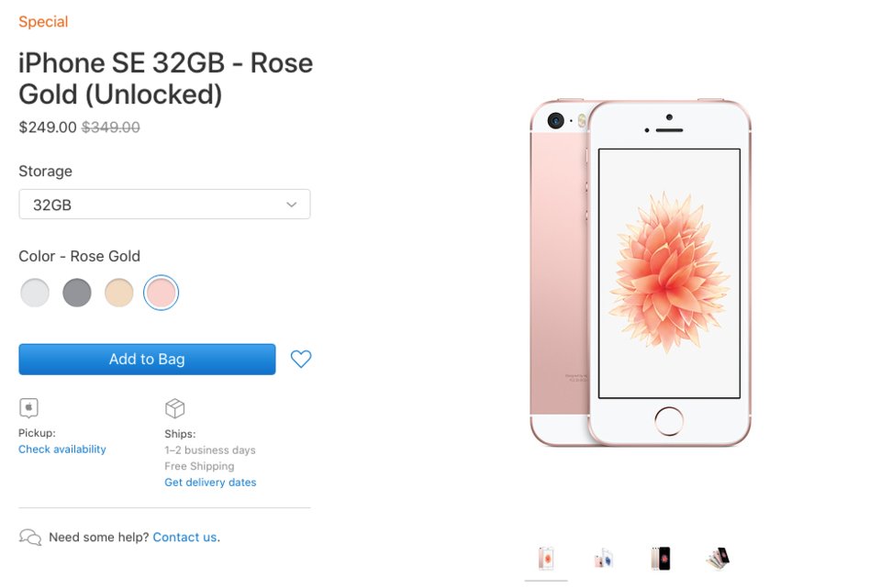Click the Contact us link
The height and width of the screenshot is (588, 881).
pos(184,538)
